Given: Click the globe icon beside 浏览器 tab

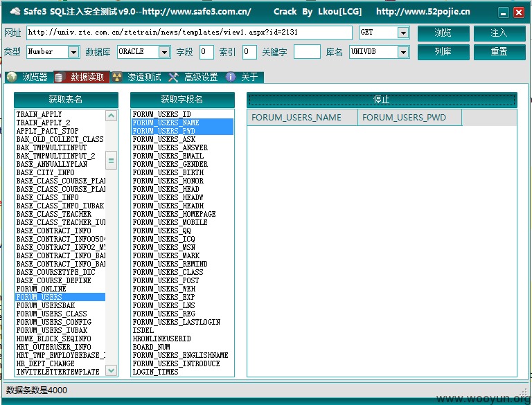Looking at the screenshot, I should tap(12, 77).
